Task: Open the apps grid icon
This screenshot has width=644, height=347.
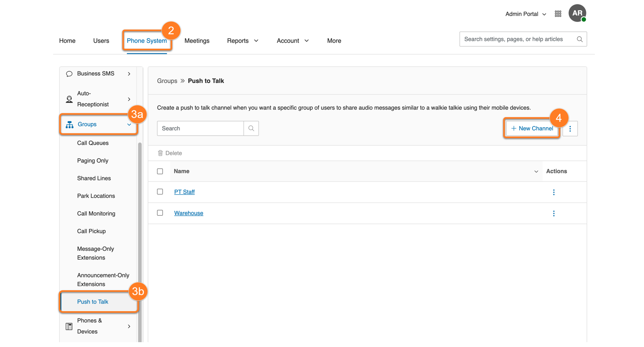Action: click(x=558, y=14)
